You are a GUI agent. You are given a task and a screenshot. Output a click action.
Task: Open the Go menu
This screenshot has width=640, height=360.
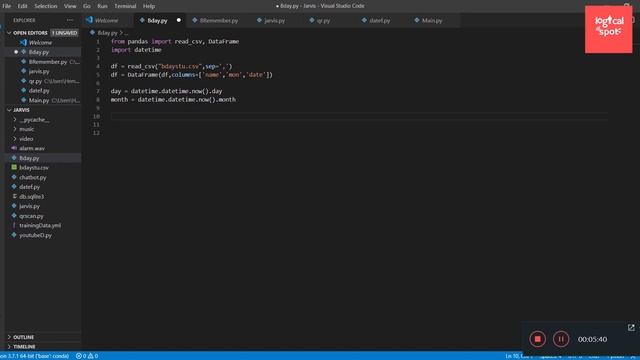coord(87,6)
